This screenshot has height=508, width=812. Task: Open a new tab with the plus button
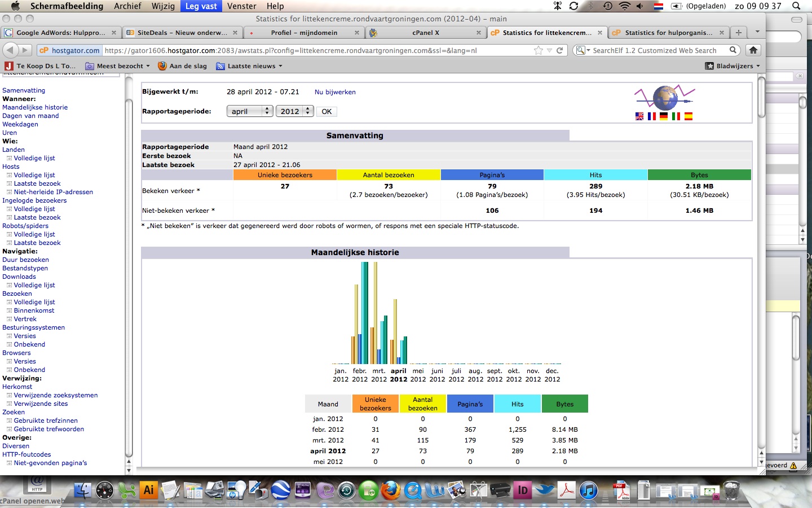click(739, 33)
